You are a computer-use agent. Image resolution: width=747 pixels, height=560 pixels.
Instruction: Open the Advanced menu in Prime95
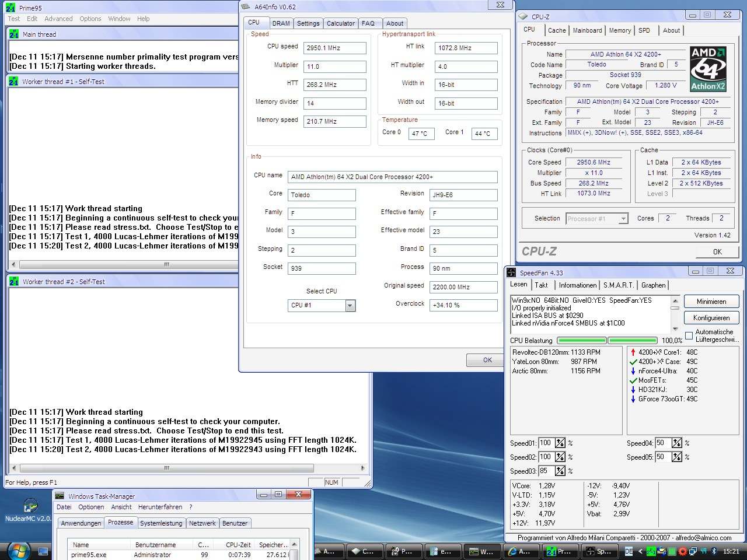click(x=59, y=19)
